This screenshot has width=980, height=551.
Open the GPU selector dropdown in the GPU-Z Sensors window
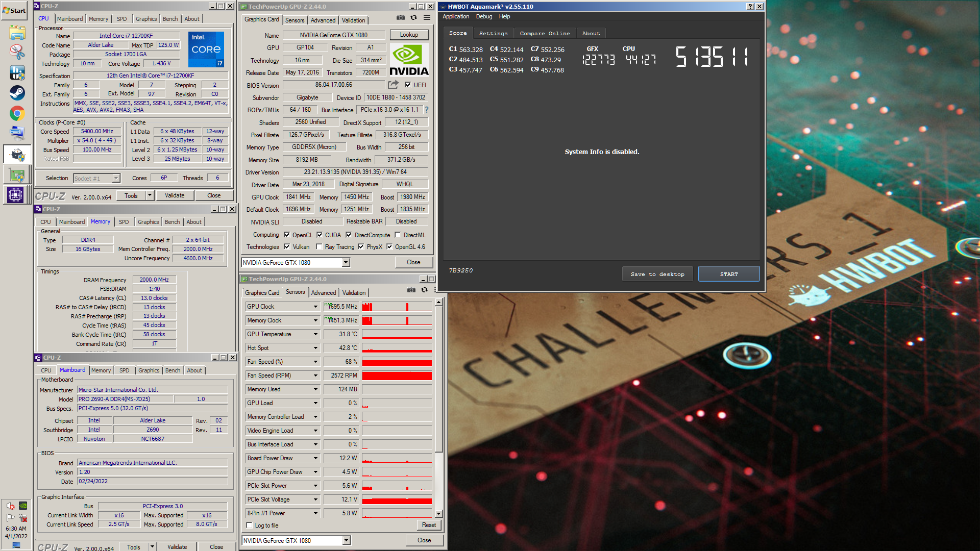pyautogui.click(x=347, y=540)
